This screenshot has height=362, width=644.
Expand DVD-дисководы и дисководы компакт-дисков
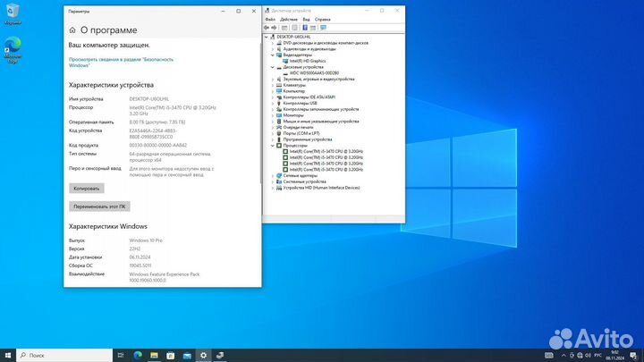(272, 43)
